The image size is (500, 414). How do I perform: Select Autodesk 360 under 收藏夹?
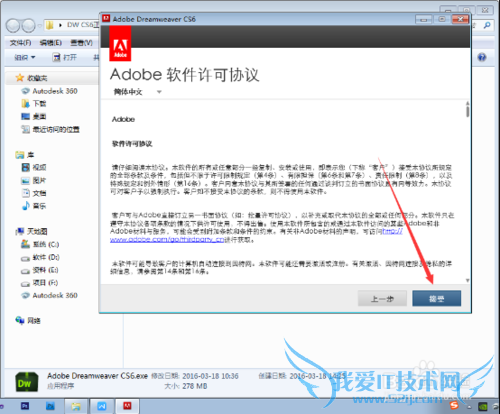point(50,91)
